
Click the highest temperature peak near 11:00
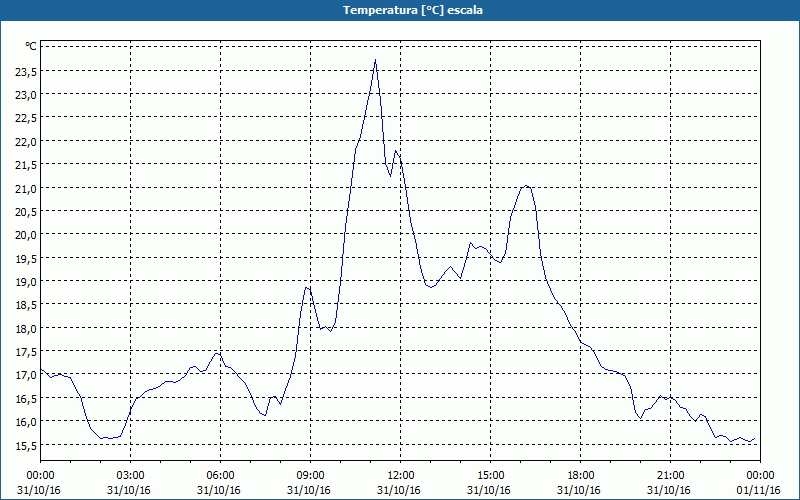(376, 60)
